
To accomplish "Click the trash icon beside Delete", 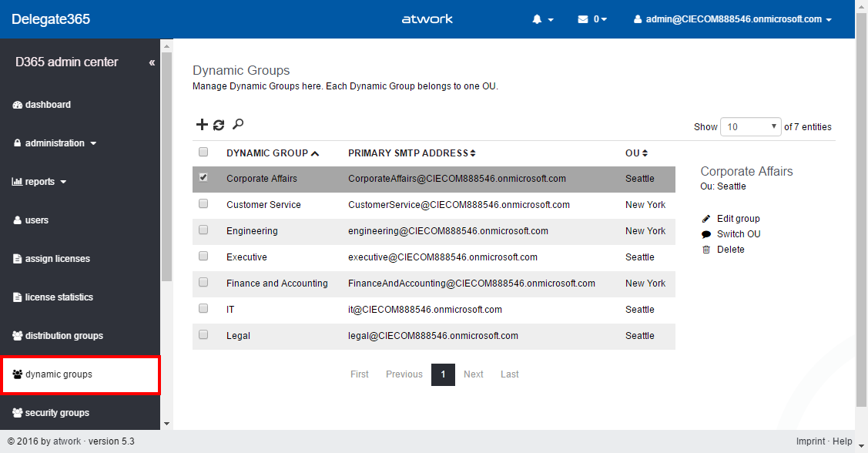I will click(x=706, y=250).
